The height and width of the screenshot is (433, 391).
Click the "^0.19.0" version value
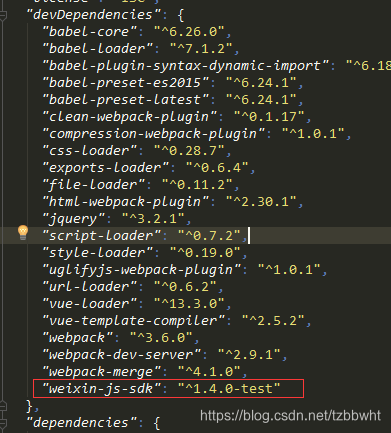[x=206, y=253]
